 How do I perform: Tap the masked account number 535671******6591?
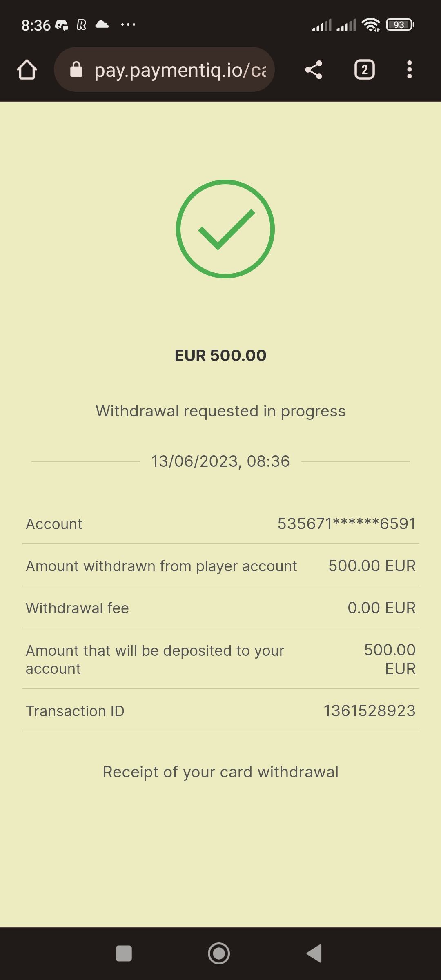point(347,524)
